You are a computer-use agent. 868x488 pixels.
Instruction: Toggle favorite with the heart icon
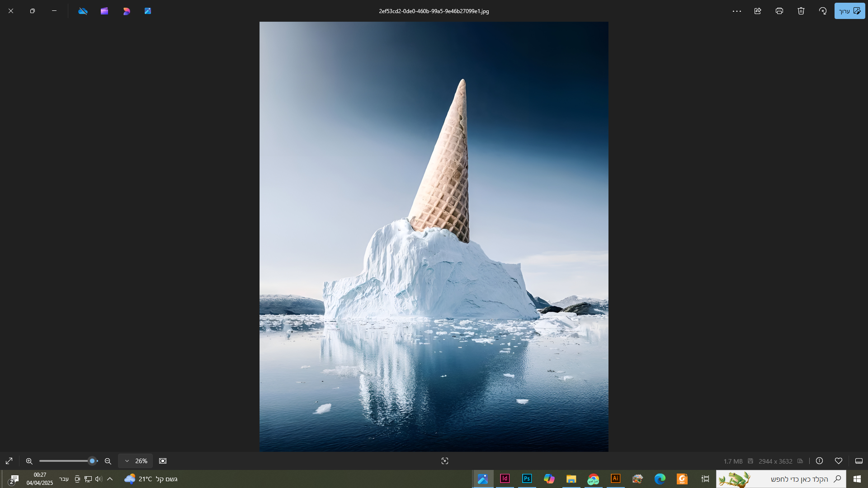coord(839,461)
